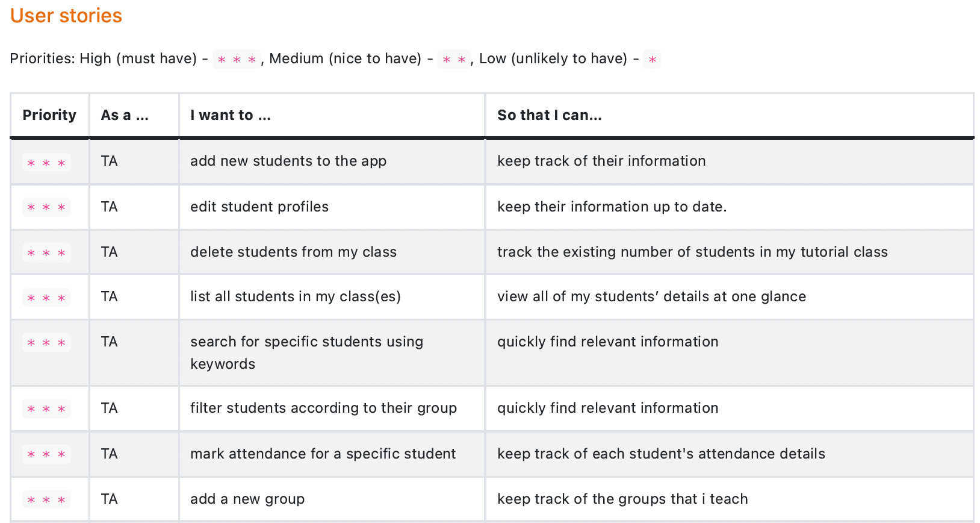Click the "I want to ..." column header
Viewport: 980px width, 523px height.
[231, 115]
